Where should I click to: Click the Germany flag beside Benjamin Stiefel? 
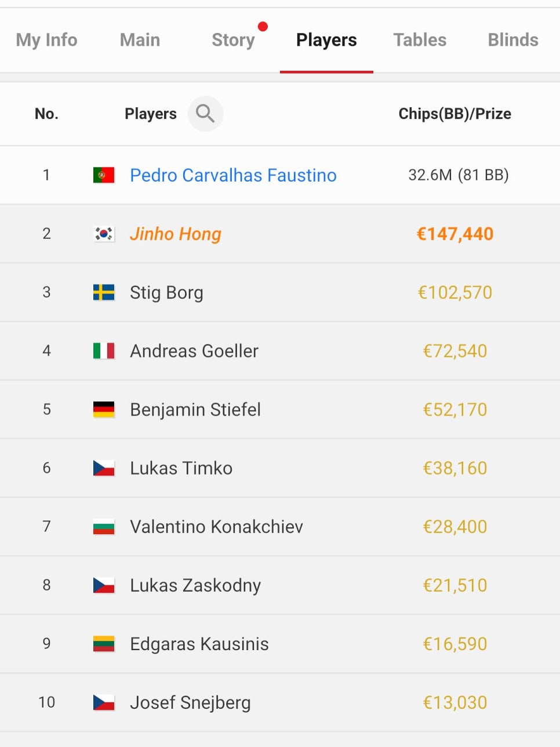coord(104,409)
